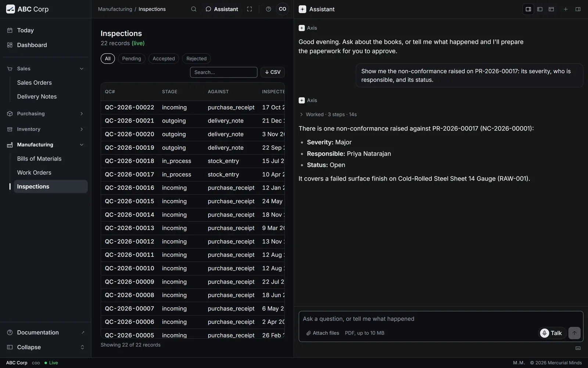Open the search magnifier icon in header

pos(194,9)
